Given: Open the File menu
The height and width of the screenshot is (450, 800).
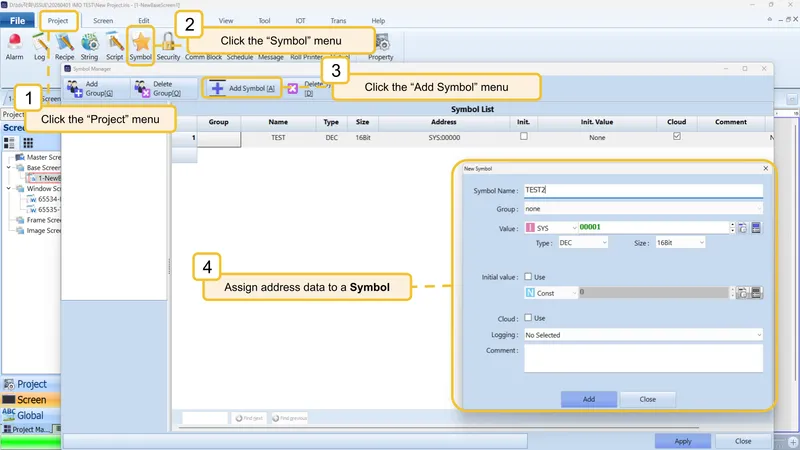Looking at the screenshot, I should (17, 20).
